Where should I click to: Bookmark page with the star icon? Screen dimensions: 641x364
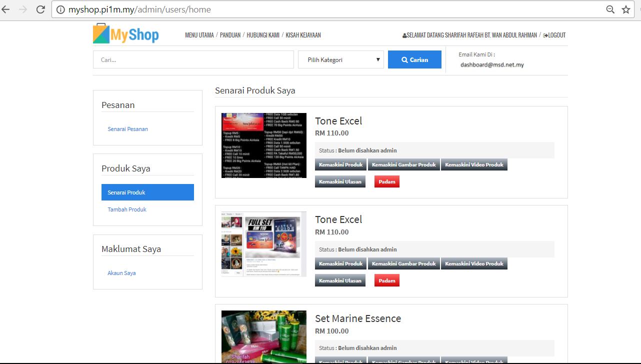[x=625, y=9]
